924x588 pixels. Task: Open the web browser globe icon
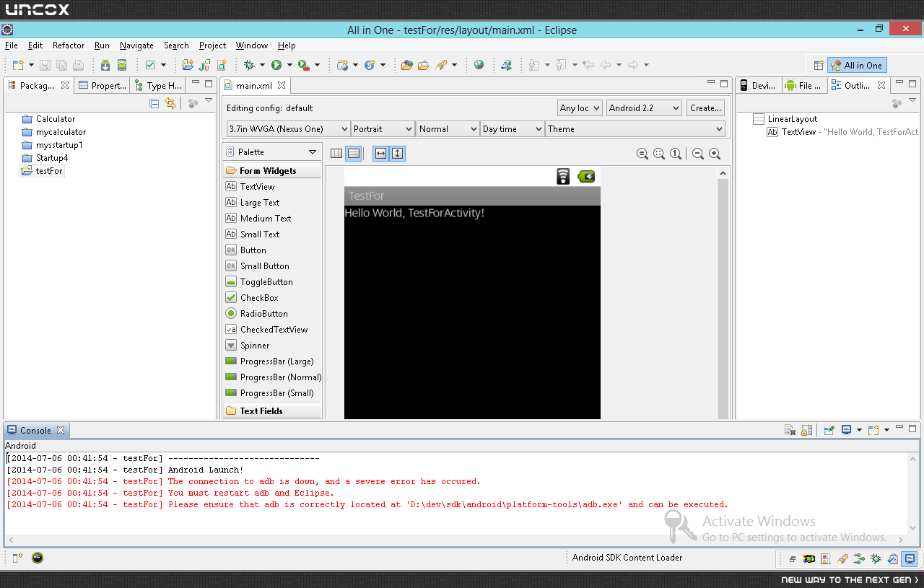coord(479,65)
